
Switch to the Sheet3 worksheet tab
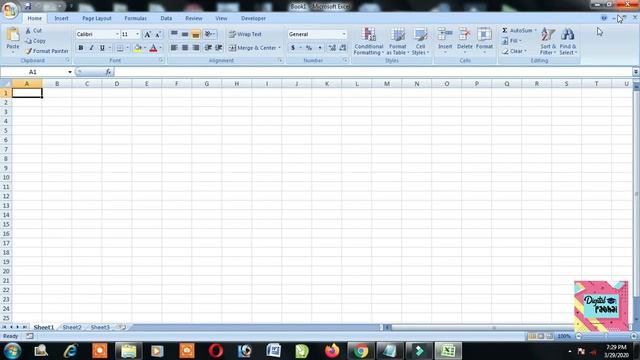[x=100, y=327]
